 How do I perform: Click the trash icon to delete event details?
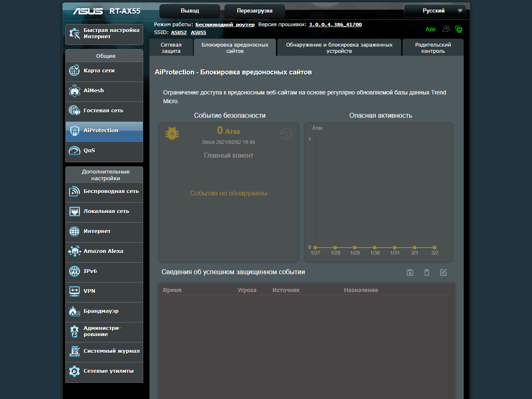pyautogui.click(x=427, y=273)
